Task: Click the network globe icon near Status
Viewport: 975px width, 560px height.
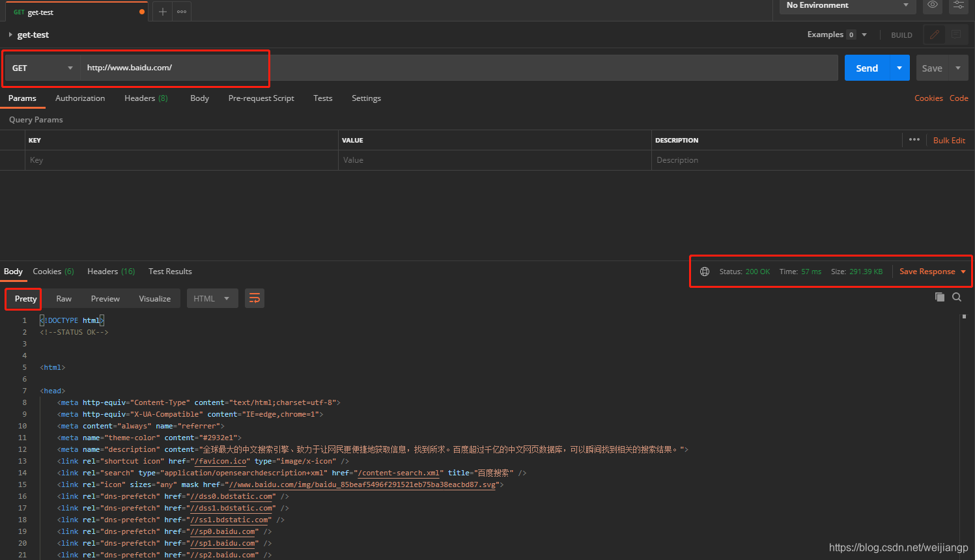Action: [x=705, y=272]
